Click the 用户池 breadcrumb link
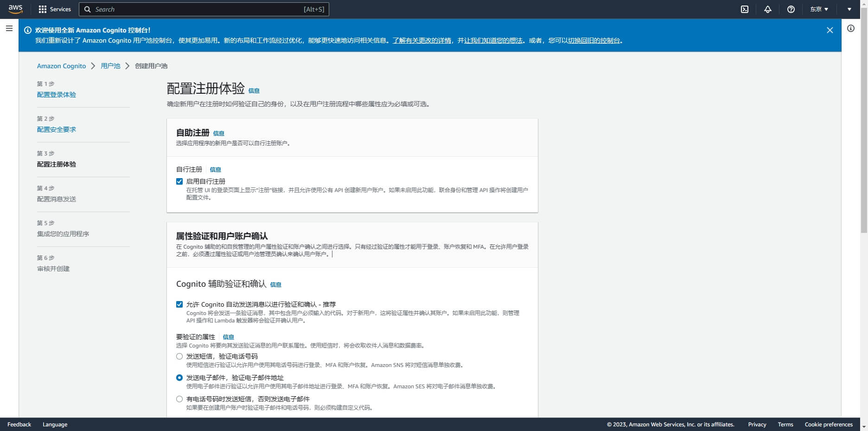 [110, 66]
